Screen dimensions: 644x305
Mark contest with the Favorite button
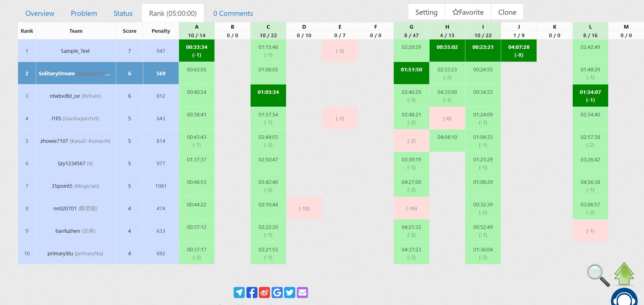point(468,12)
